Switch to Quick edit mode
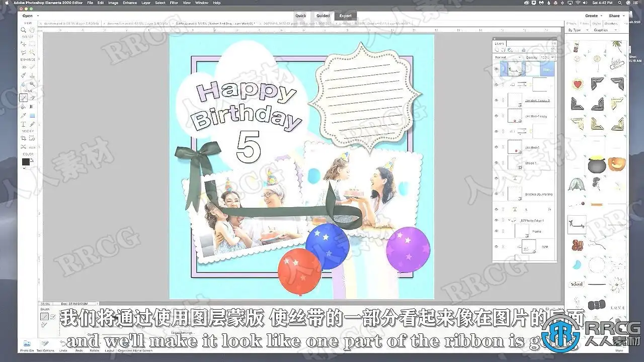This screenshot has height=362, width=644. (x=300, y=16)
